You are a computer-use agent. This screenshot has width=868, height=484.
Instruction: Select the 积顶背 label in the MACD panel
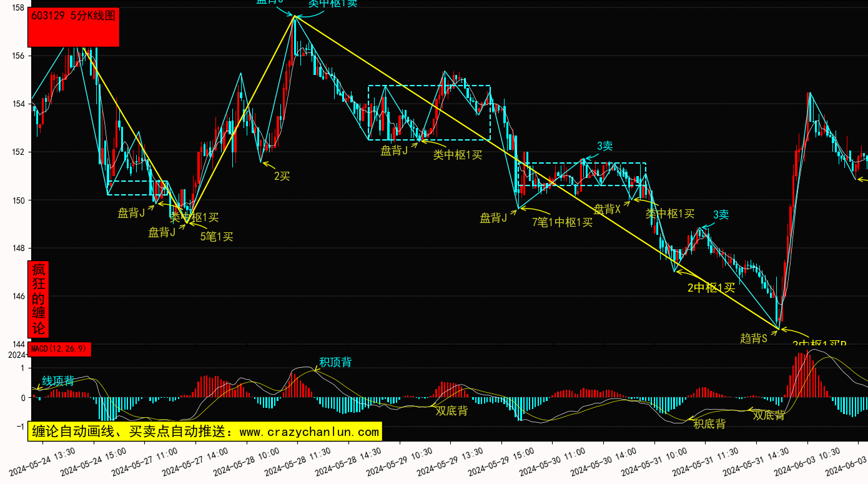[335, 362]
